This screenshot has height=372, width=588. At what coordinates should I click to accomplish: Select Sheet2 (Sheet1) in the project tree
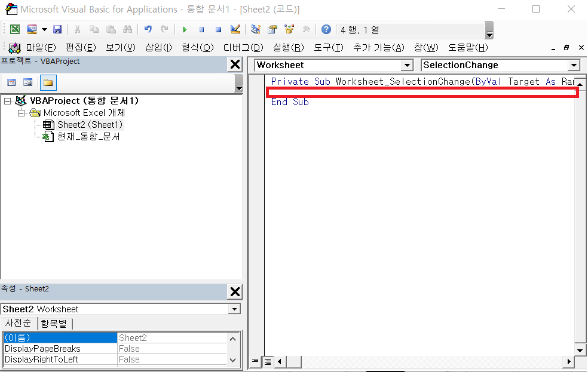pos(90,125)
